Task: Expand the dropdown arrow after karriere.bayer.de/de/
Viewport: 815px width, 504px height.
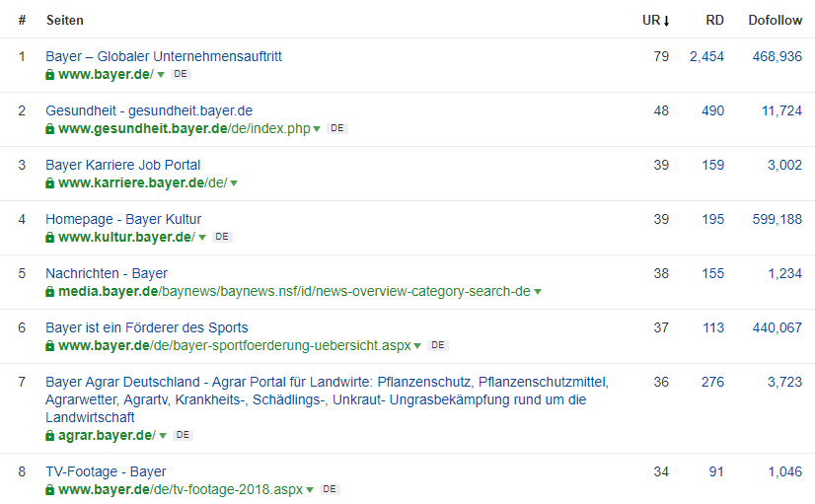Action: [x=234, y=183]
